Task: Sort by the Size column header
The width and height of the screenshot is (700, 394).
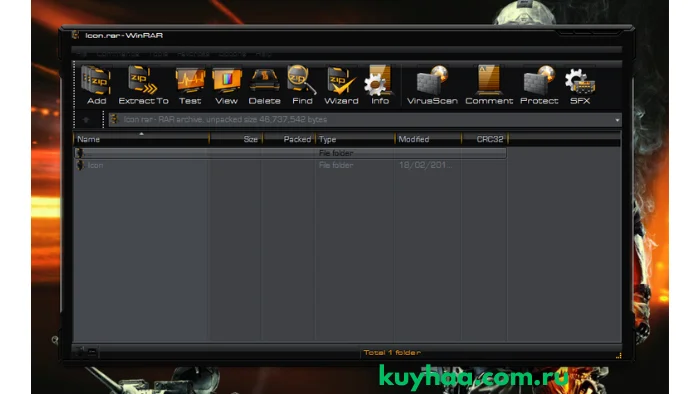Action: coord(236,139)
